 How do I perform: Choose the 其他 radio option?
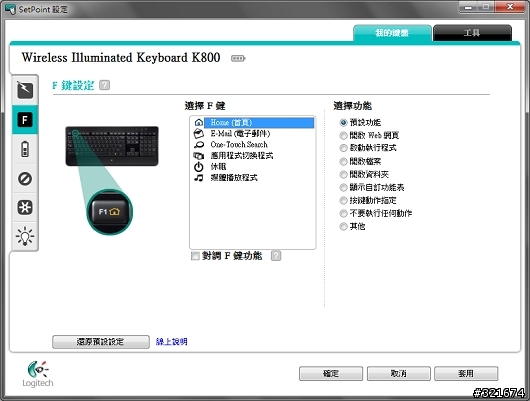tap(343, 226)
